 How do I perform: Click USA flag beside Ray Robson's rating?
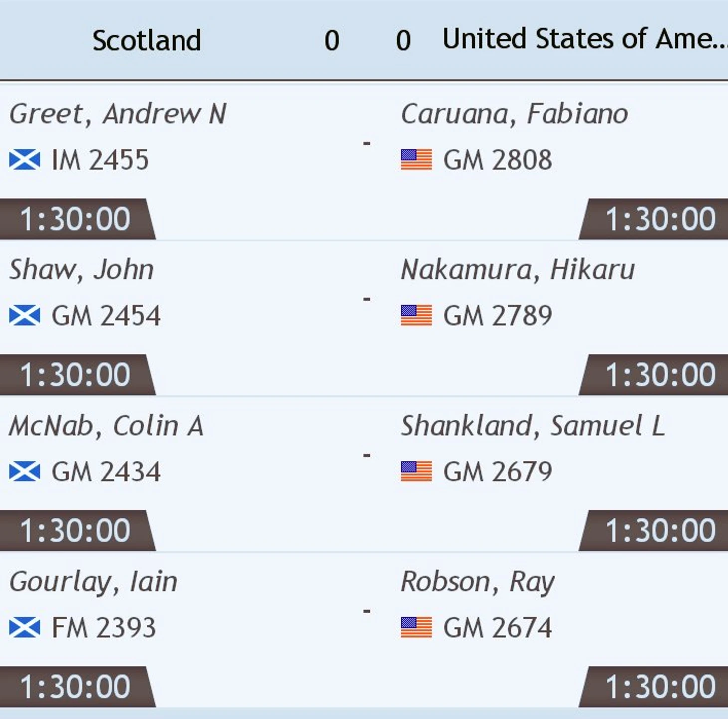click(x=416, y=627)
